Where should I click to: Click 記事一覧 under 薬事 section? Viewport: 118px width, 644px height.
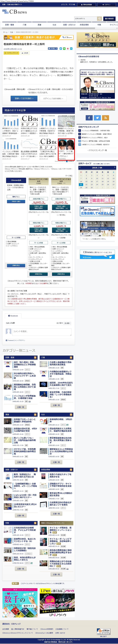(21, 462)
